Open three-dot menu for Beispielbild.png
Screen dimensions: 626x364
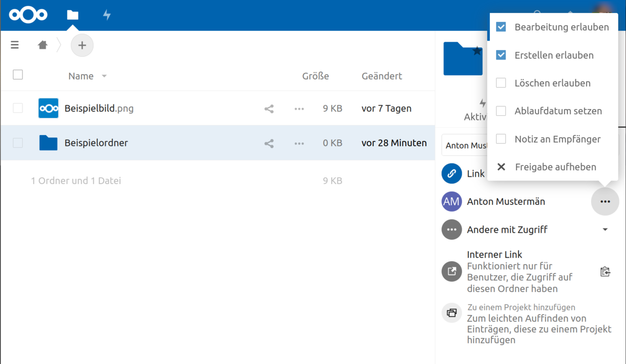(x=299, y=109)
